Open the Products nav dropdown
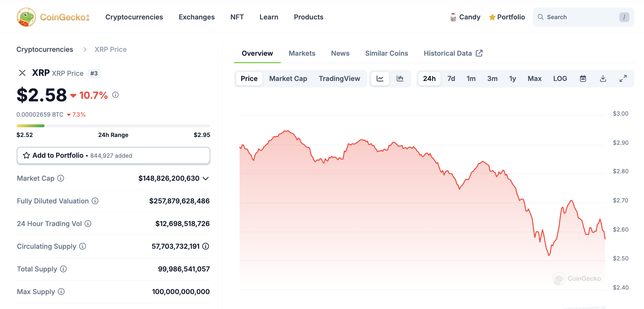The image size is (644, 309). [309, 17]
